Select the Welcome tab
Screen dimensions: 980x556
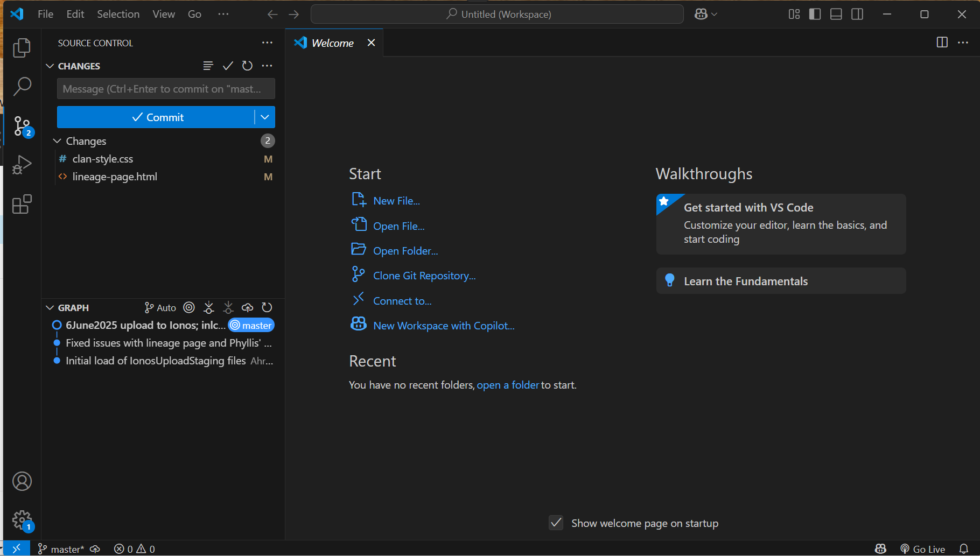332,43
